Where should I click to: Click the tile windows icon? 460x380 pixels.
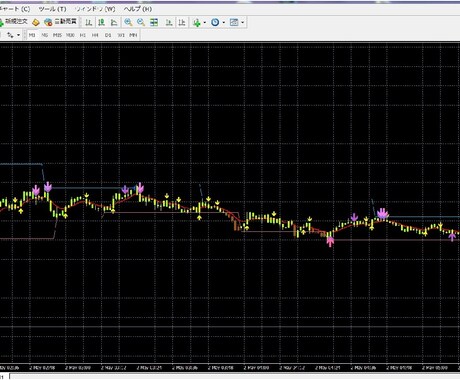(154, 22)
